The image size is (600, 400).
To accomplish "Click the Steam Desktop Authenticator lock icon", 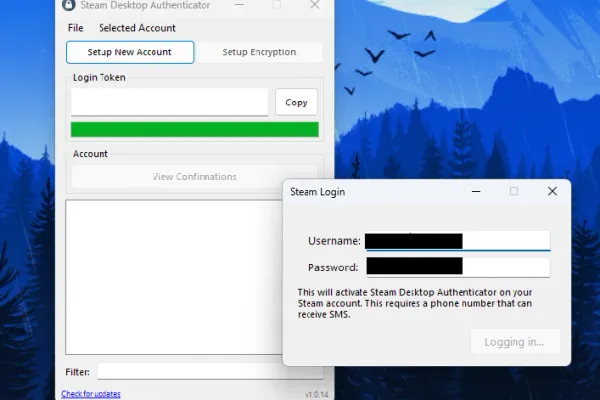I will [69, 5].
